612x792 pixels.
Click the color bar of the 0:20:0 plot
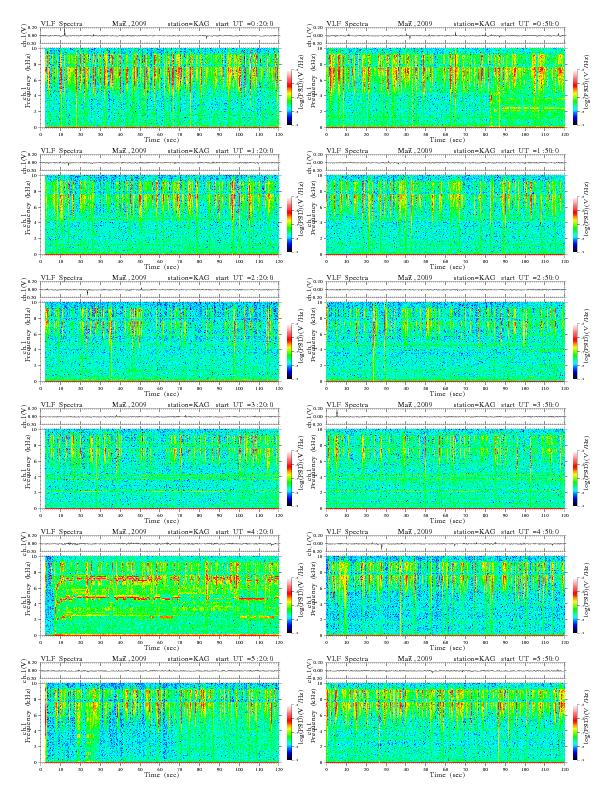point(289,97)
